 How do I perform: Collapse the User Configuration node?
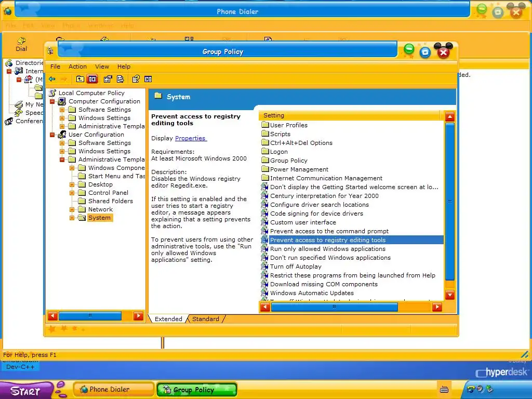pos(52,135)
